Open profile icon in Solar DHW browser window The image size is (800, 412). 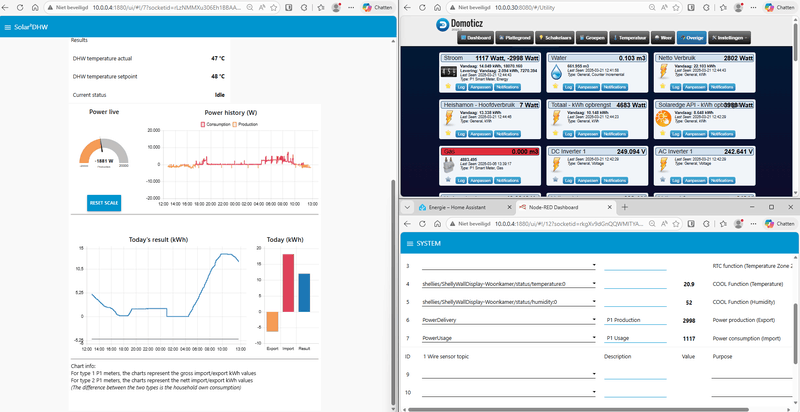click(336, 8)
